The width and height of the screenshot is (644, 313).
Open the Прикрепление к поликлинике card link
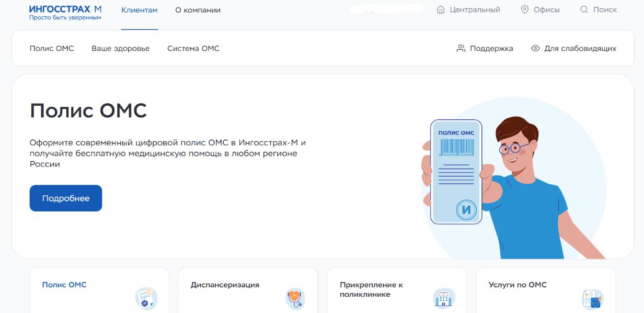(371, 289)
